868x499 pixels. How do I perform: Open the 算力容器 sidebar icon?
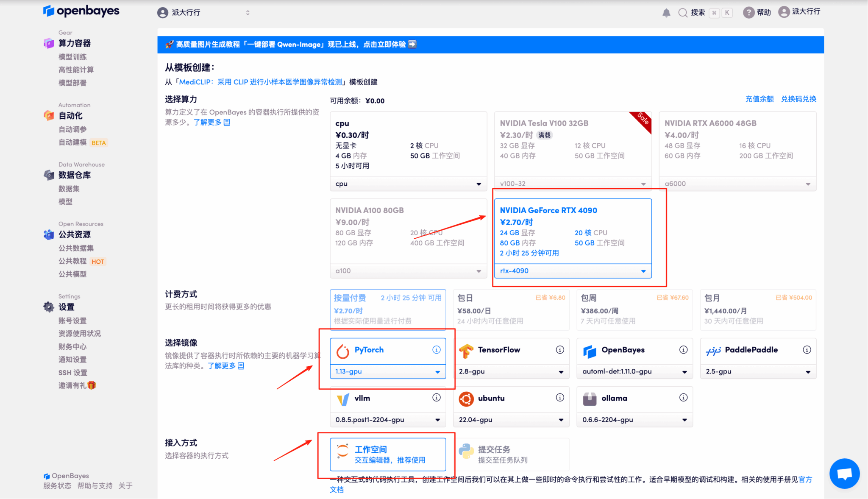coord(48,43)
